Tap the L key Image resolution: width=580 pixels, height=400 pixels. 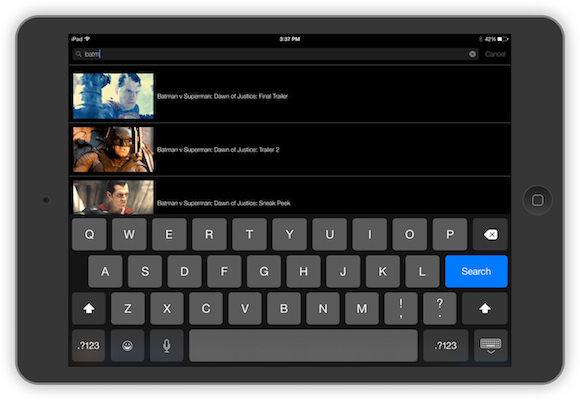point(422,271)
